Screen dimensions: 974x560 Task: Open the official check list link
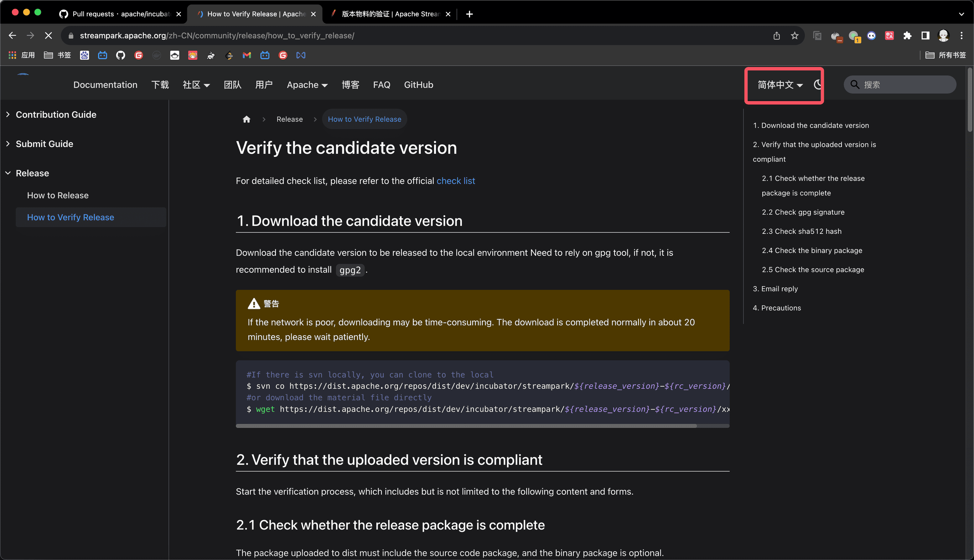click(456, 181)
